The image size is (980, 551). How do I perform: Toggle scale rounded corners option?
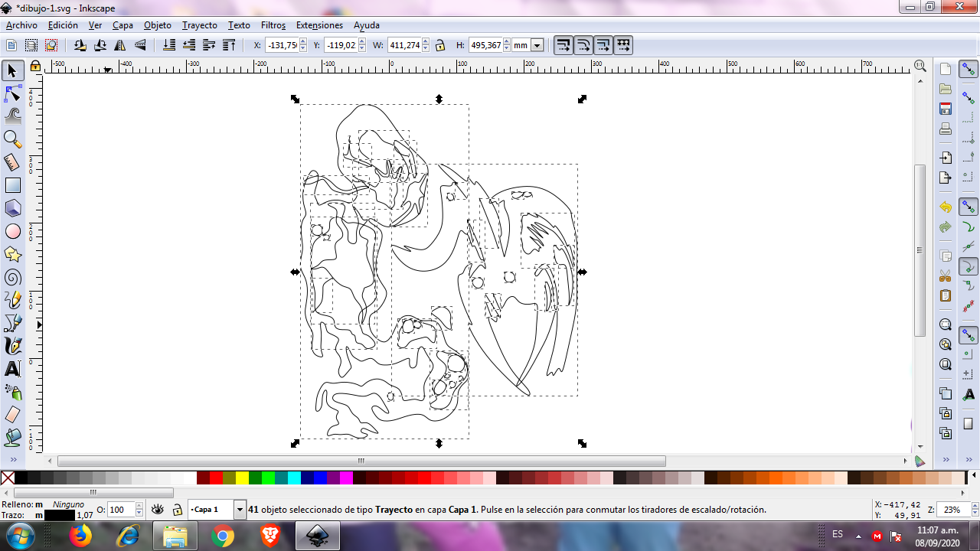(x=583, y=45)
